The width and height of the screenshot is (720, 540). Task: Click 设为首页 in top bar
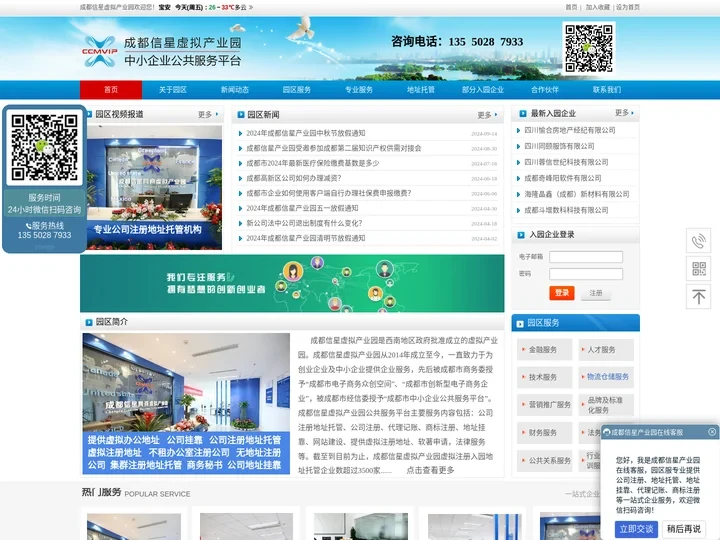tap(628, 7)
